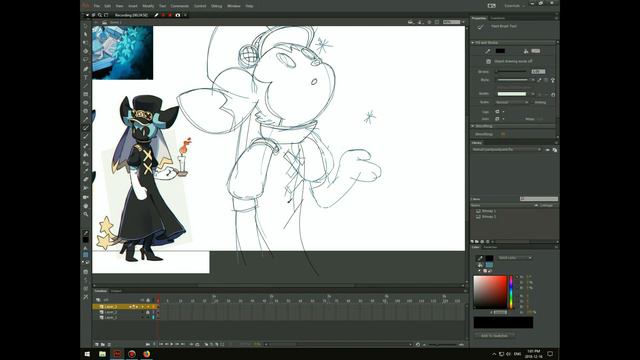Open File Explorer from the taskbar
640x360 pixels.
click(x=102, y=354)
